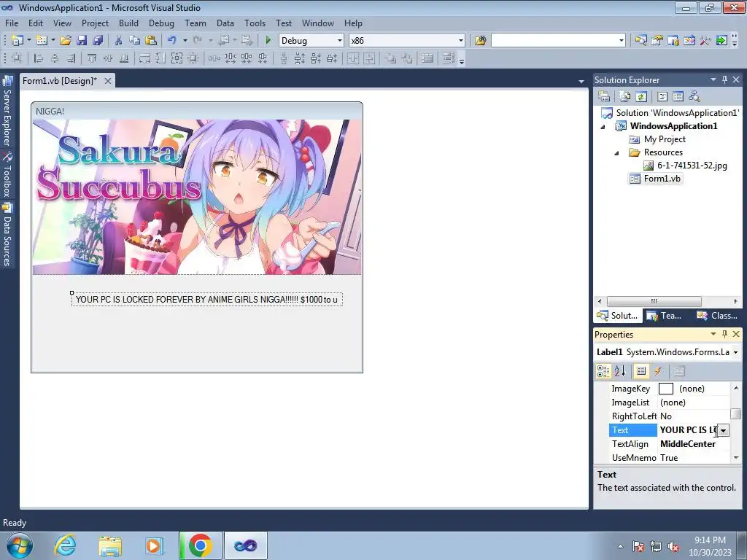Show Events with the lightning bolt icon
The image size is (747, 560).
[658, 371]
